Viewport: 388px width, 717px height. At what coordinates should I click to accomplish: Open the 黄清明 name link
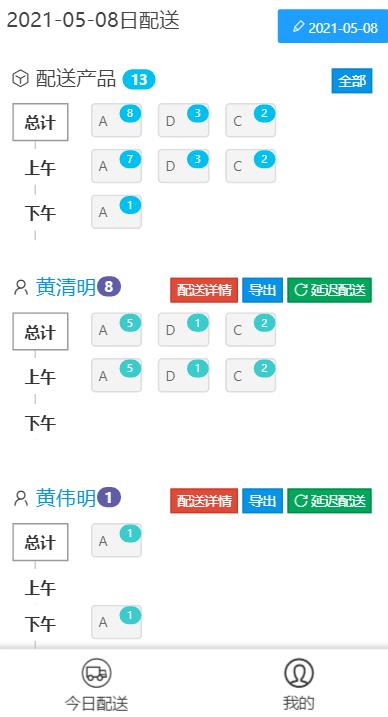pyautogui.click(x=66, y=288)
